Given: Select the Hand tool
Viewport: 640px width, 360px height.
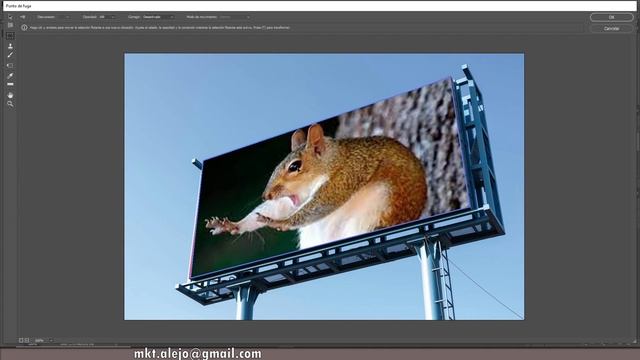Looking at the screenshot, I should coord(10,95).
